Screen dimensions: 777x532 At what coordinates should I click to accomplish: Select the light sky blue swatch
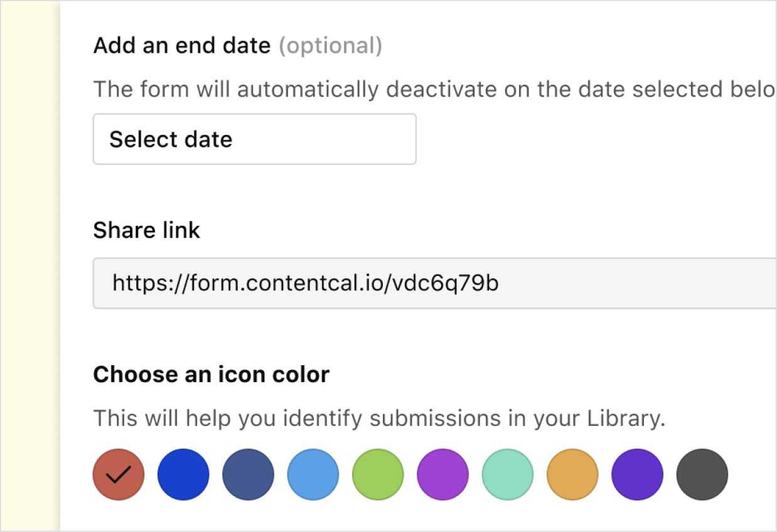[x=313, y=474]
